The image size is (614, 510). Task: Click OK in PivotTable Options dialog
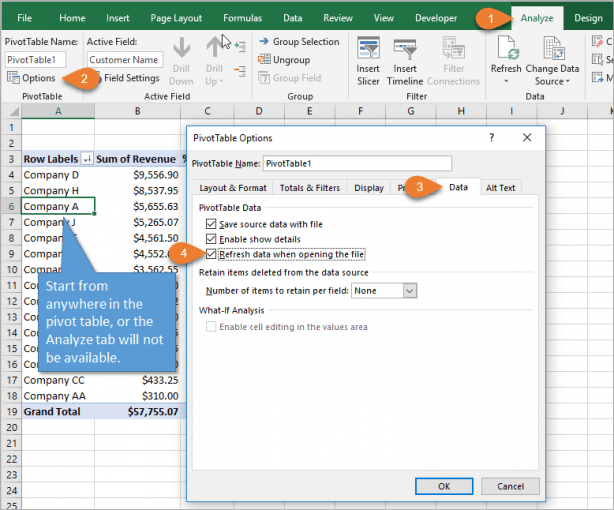point(443,486)
